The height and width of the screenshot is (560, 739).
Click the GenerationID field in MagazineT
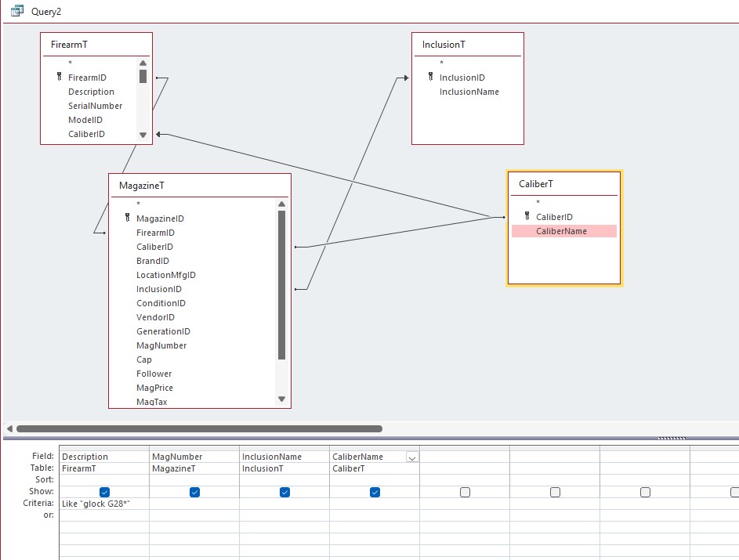pos(163,331)
